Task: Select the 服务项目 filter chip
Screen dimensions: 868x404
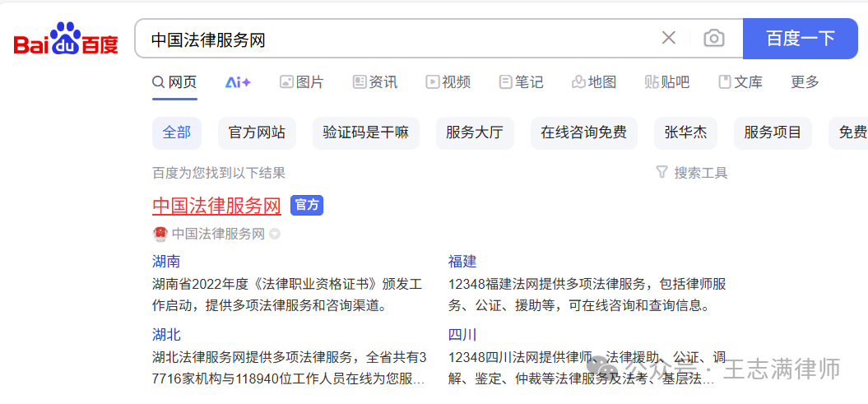Action: click(773, 132)
